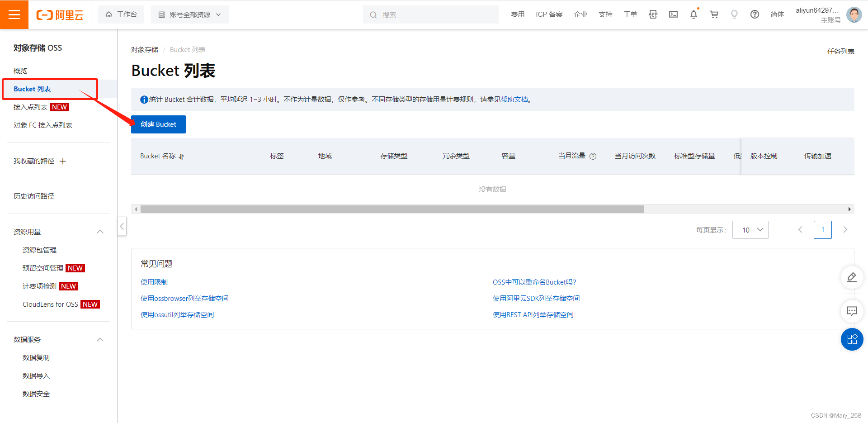Screen dimensions: 868x423
Task: Open the notification bell icon
Action: [693, 14]
